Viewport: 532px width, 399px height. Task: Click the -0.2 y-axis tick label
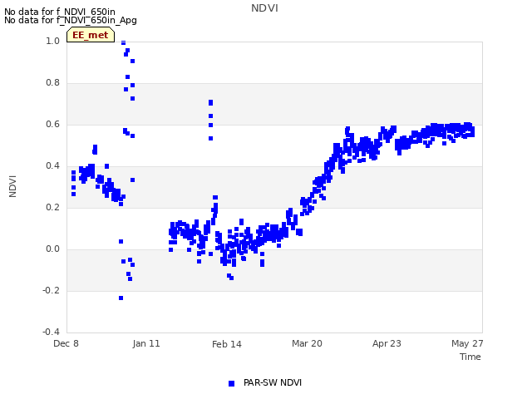[x=51, y=290]
